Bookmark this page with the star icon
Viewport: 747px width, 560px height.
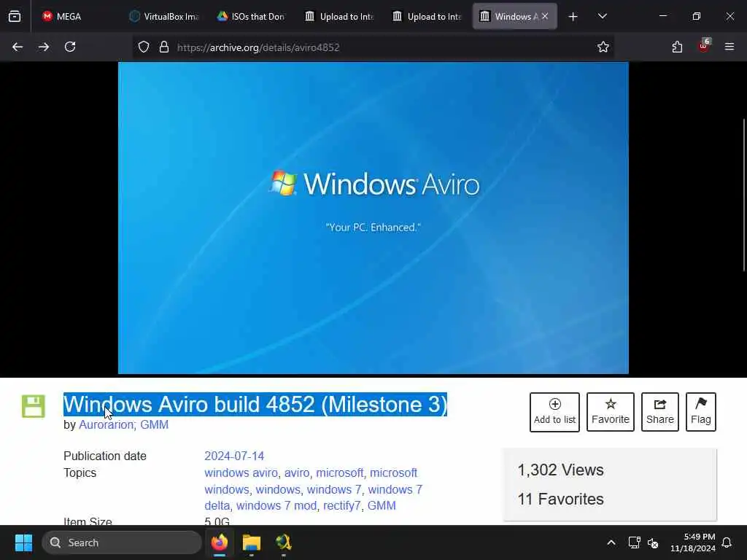[x=603, y=47]
